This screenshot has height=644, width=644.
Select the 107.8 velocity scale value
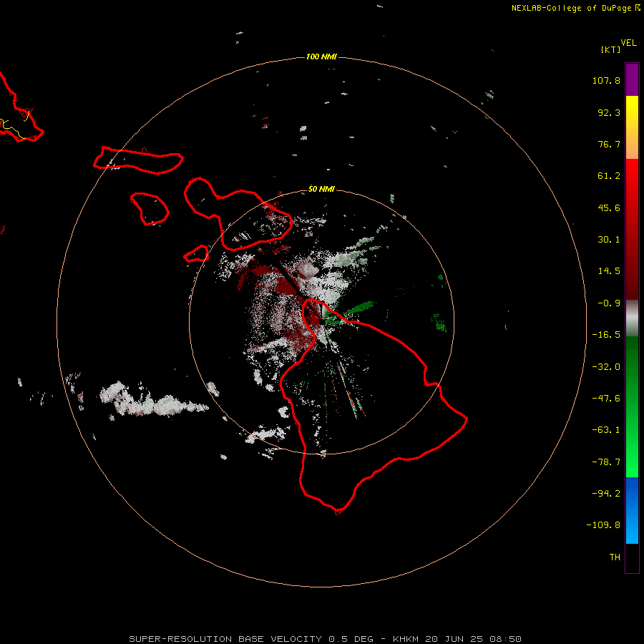[606, 80]
